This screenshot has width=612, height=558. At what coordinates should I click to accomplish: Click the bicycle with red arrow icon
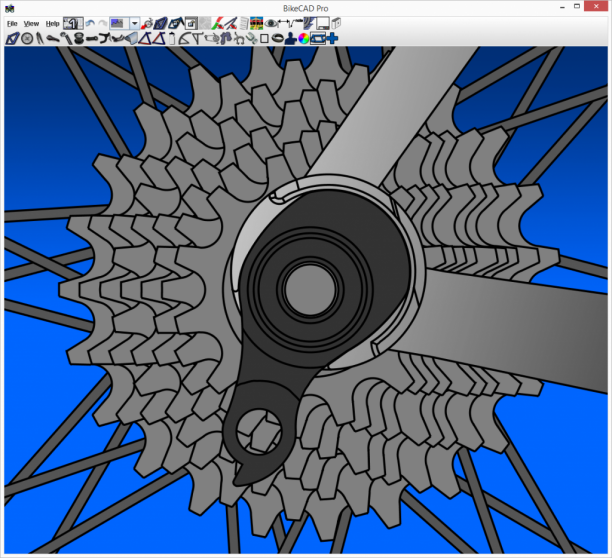tap(148, 23)
